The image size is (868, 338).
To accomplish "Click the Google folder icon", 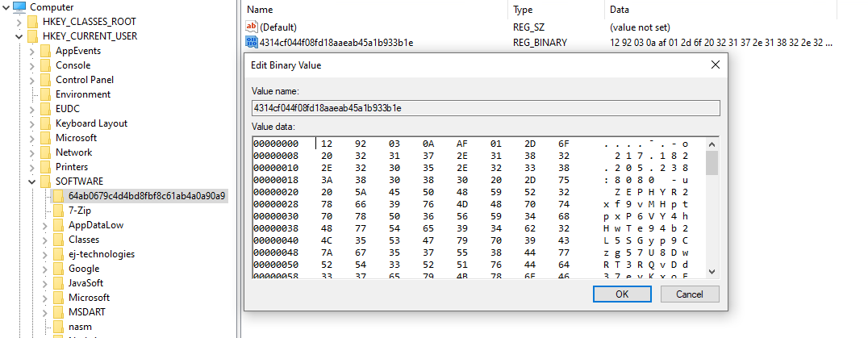I will (x=59, y=269).
